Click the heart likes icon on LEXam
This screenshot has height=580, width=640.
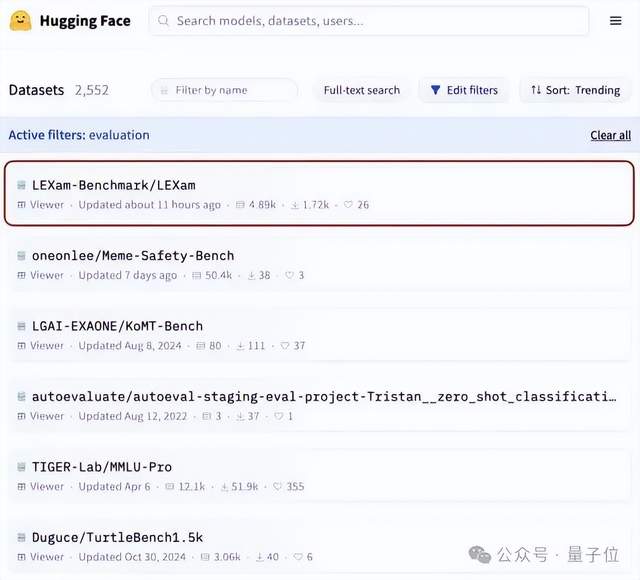tap(348, 205)
